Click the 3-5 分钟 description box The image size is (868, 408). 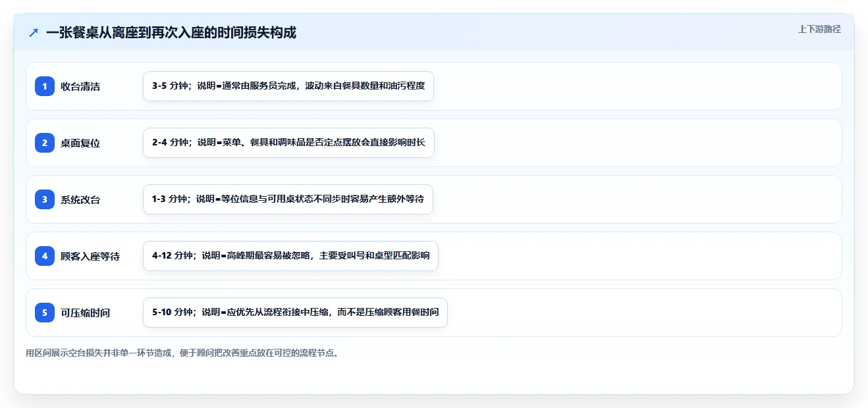point(288,86)
